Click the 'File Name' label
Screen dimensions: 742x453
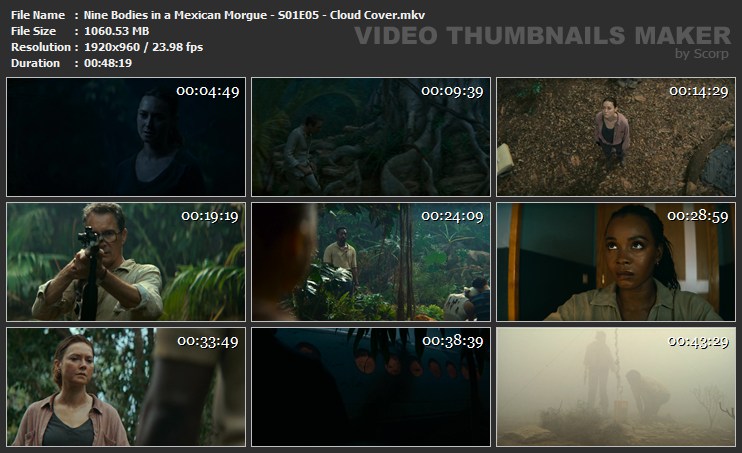[x=38, y=15]
